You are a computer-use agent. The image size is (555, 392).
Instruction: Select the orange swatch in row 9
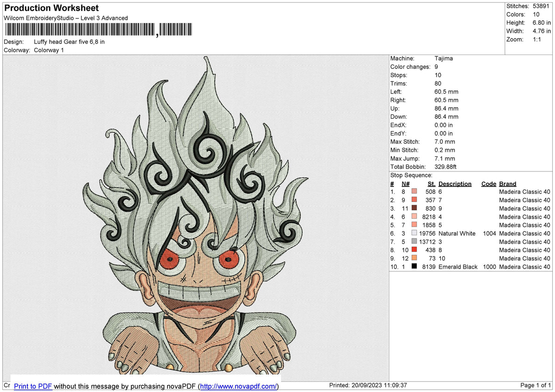pos(414,258)
